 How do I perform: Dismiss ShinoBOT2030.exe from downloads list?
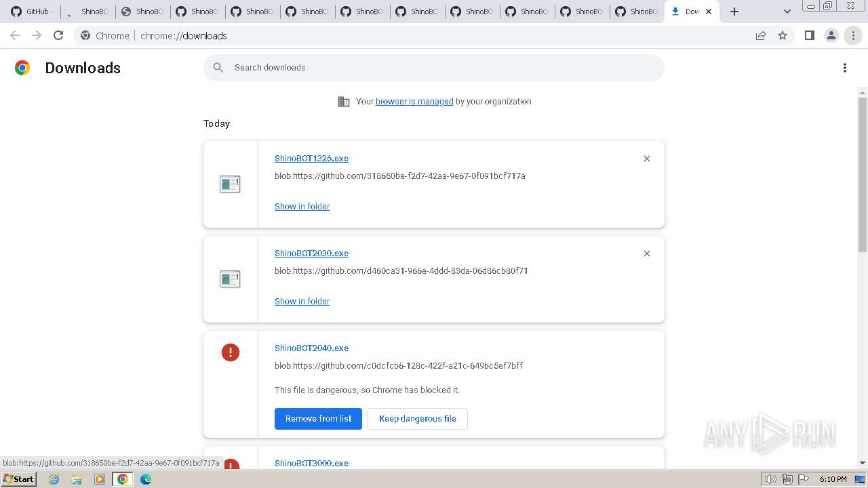(x=646, y=253)
